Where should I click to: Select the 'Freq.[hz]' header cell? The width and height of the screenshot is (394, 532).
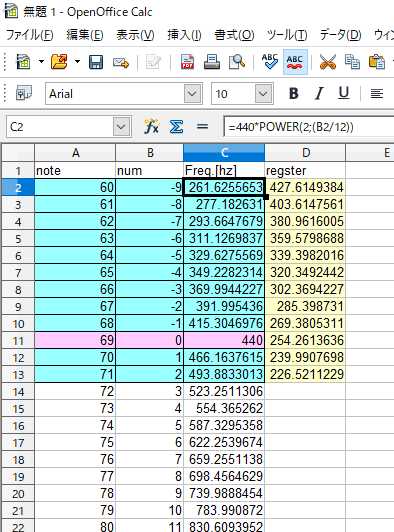(224, 170)
